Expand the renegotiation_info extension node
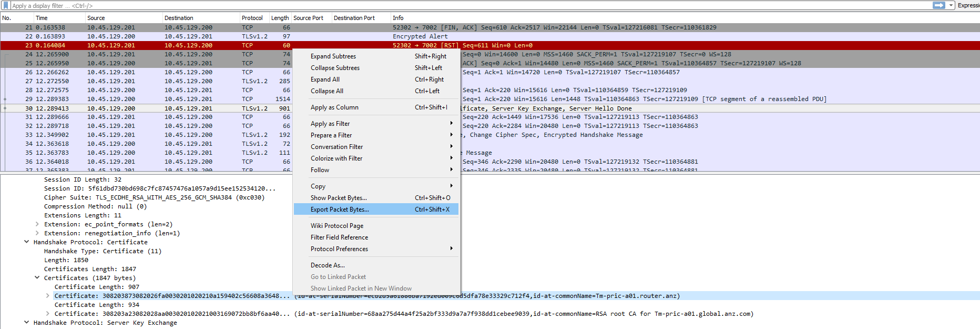Image resolution: width=980 pixels, height=329 pixels. tap(37, 233)
